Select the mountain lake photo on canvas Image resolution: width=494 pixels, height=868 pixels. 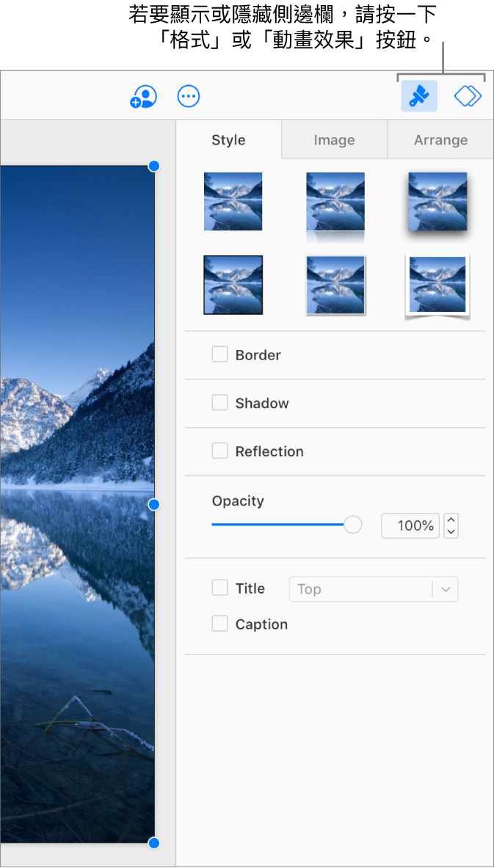[77, 504]
